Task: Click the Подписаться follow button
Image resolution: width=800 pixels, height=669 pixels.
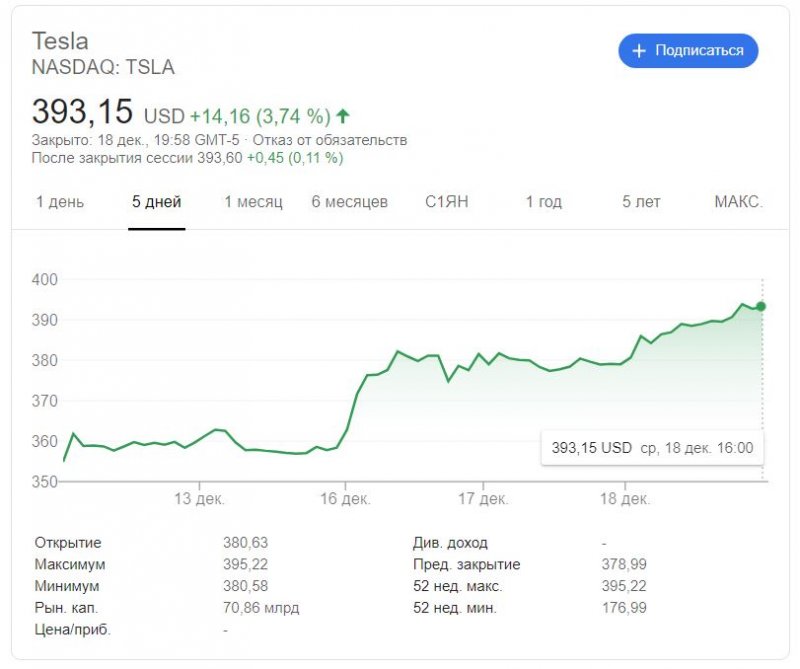Action: [688, 50]
